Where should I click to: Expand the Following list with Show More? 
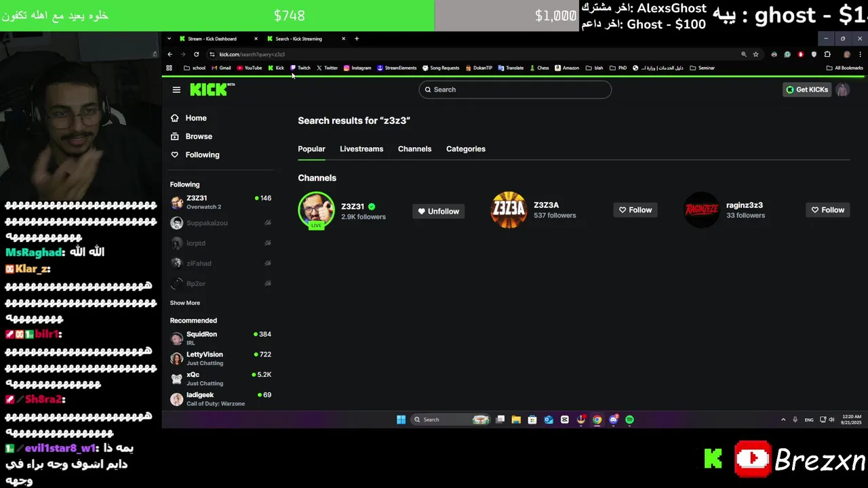(184, 303)
